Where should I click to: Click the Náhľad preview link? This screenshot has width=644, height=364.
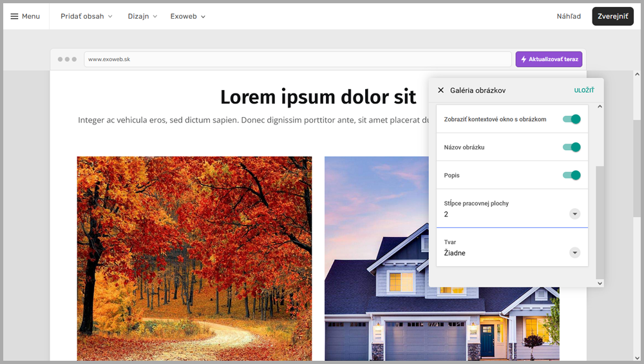click(569, 16)
